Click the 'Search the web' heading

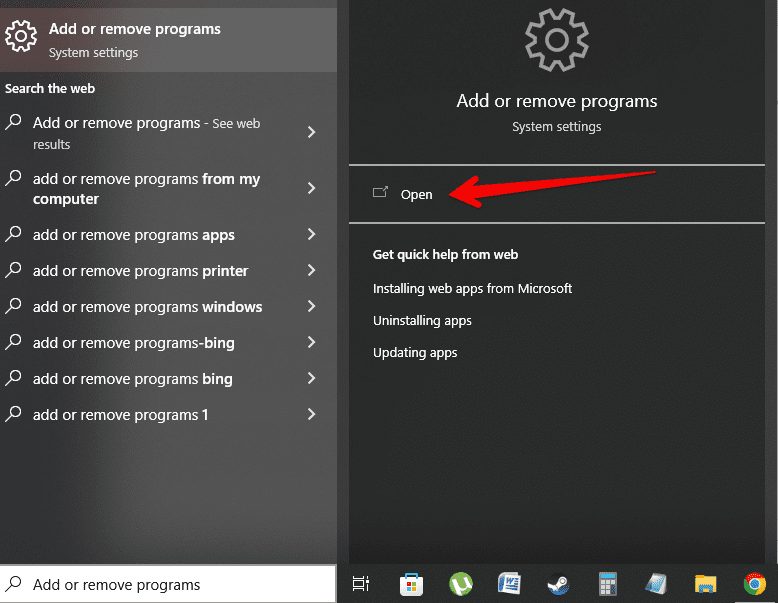[50, 88]
